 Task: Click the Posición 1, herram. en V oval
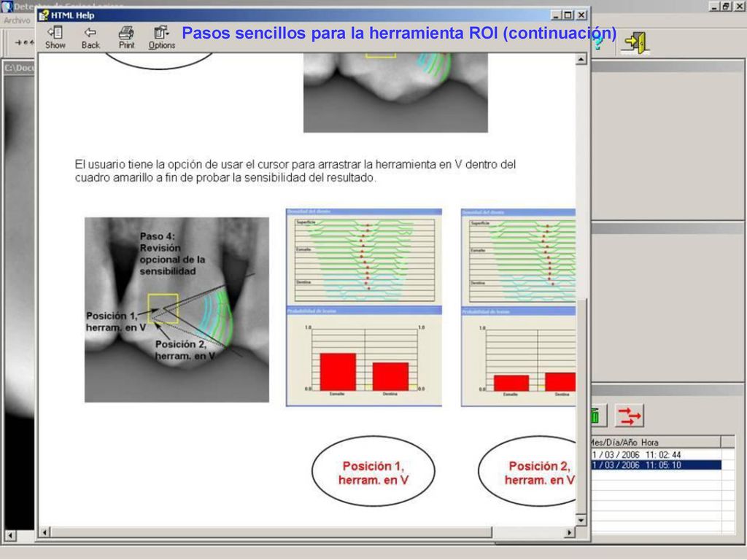[373, 472]
